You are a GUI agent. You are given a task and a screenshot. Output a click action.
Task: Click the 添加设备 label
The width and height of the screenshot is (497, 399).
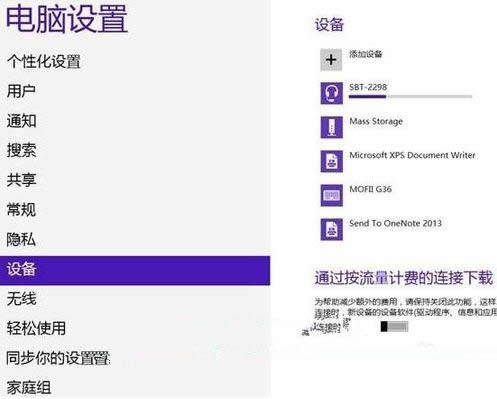coord(366,54)
